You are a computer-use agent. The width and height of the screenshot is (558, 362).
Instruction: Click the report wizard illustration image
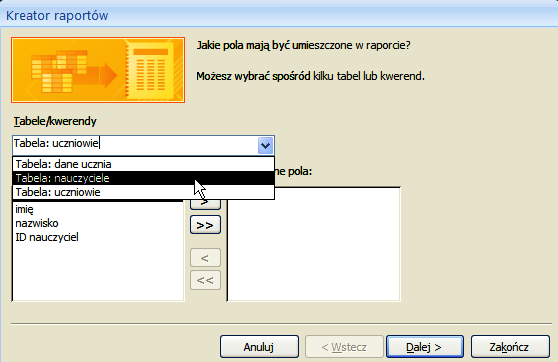[x=98, y=70]
